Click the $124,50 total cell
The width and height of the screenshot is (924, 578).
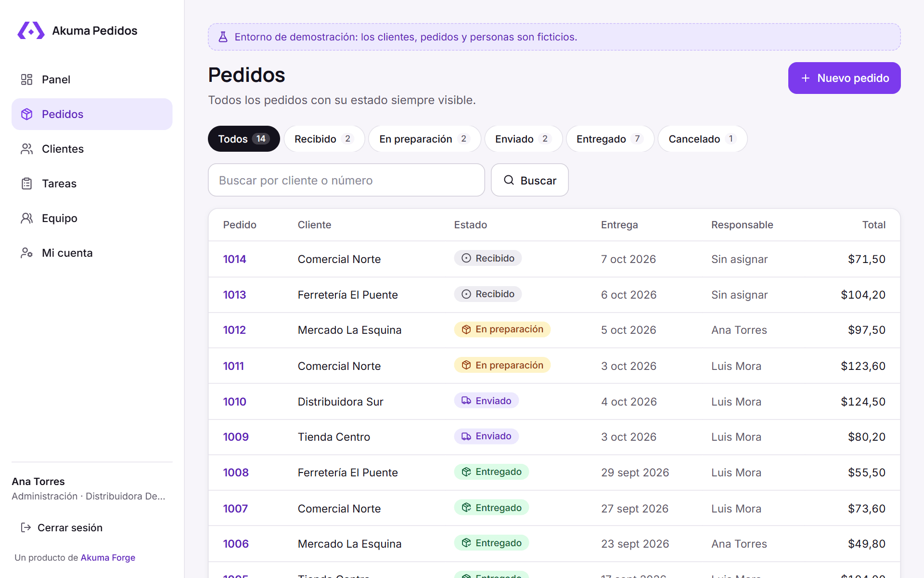click(863, 402)
